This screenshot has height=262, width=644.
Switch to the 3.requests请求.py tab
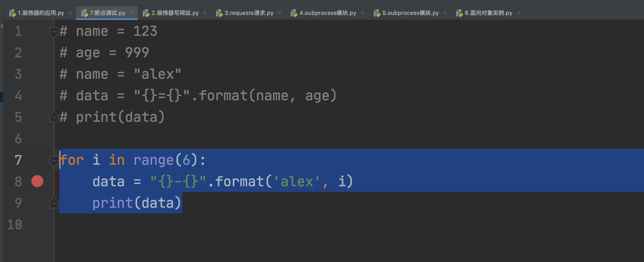click(x=249, y=13)
